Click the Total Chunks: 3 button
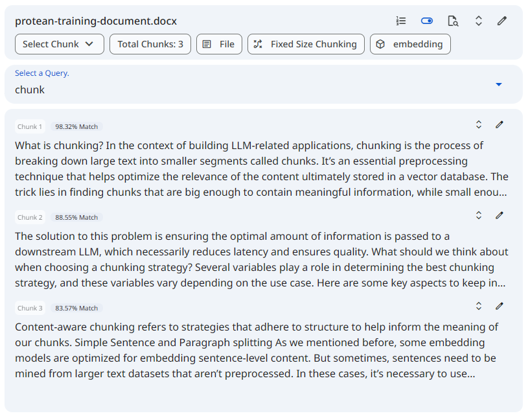This screenshot has width=528, height=420. 150,44
